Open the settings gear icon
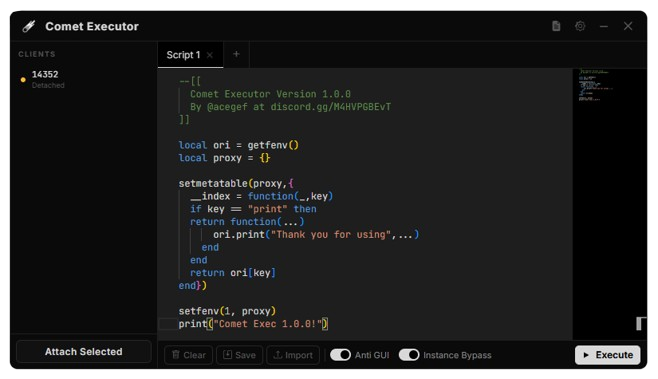Image resolution: width=658 pixels, height=379 pixels. pos(580,26)
